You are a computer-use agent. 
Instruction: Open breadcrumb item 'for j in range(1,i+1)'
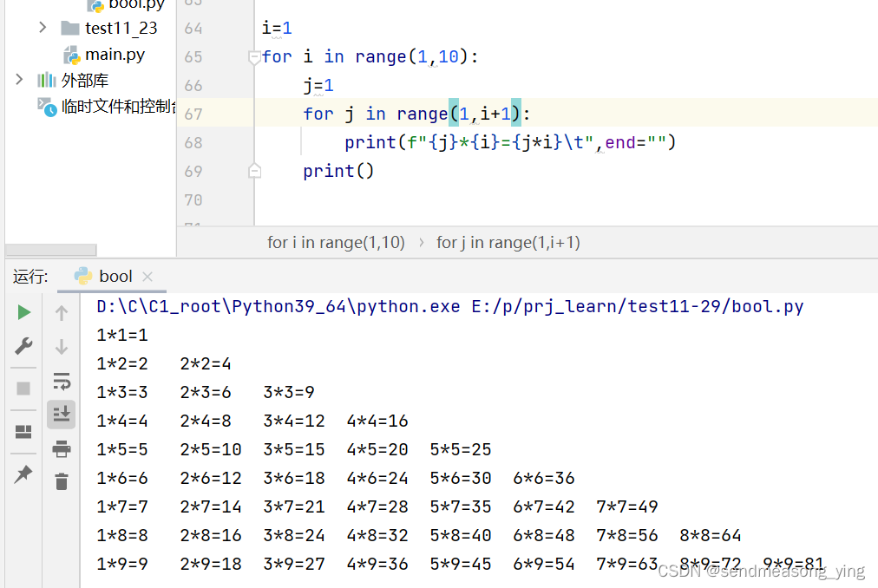pyautogui.click(x=508, y=242)
